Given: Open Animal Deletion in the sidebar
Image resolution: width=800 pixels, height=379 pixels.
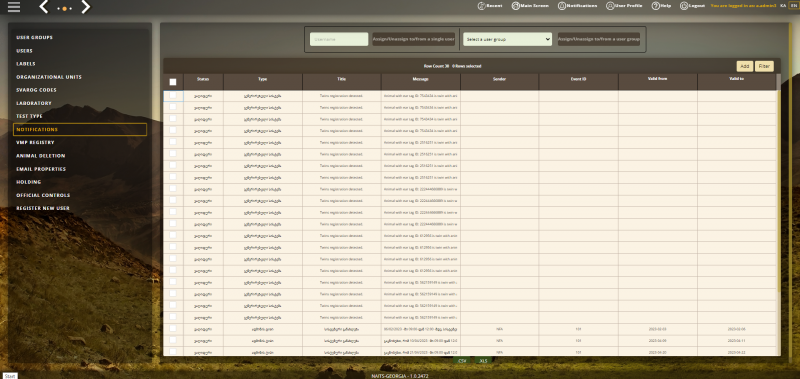Looking at the screenshot, I should pos(40,156).
